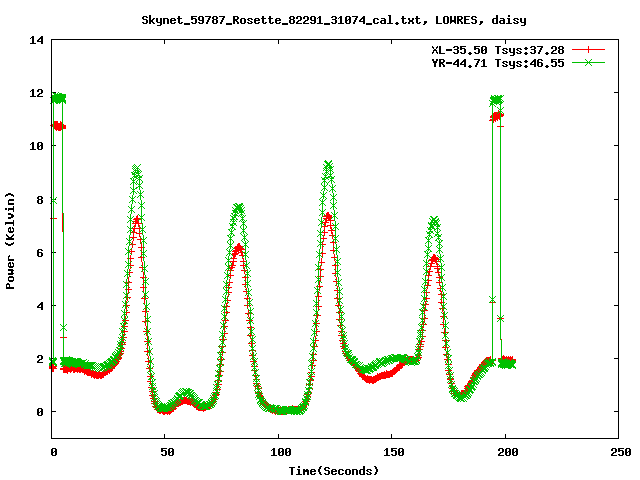Click the y-axis tick label 4
This screenshot has height=480, width=640.
[40, 306]
